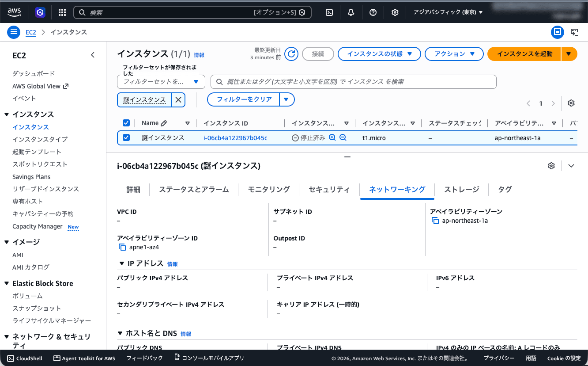Click インスタンスを起動 button

[x=524, y=54]
